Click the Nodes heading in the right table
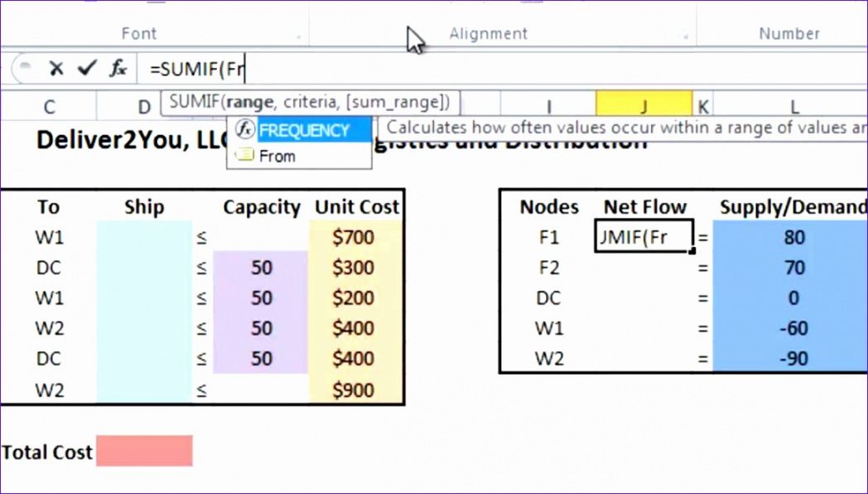The width and height of the screenshot is (868, 494). (x=549, y=206)
